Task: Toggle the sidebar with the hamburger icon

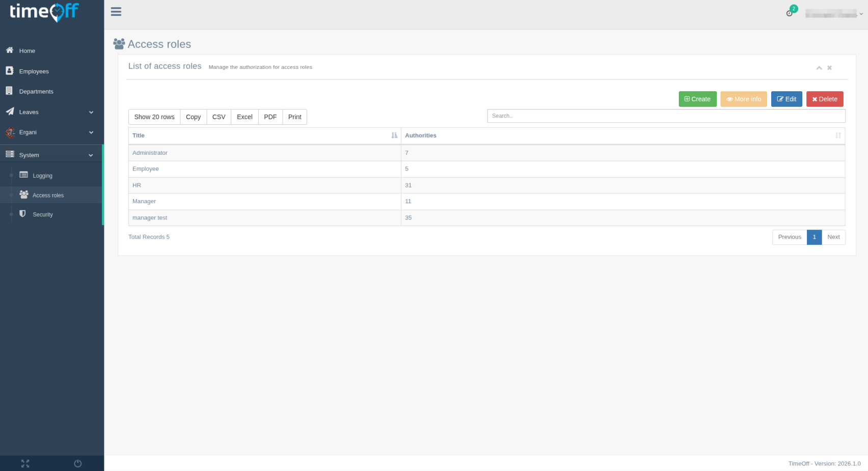Action: click(x=116, y=12)
